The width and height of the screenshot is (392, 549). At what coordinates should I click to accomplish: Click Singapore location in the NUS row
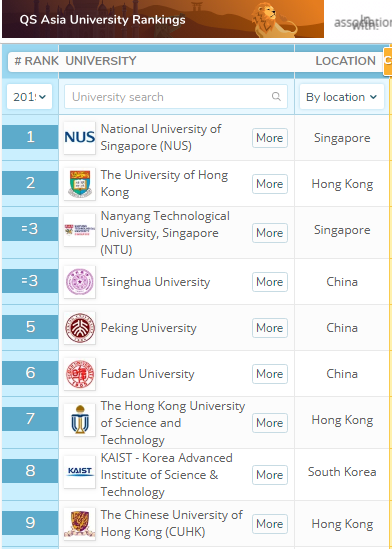tap(342, 138)
